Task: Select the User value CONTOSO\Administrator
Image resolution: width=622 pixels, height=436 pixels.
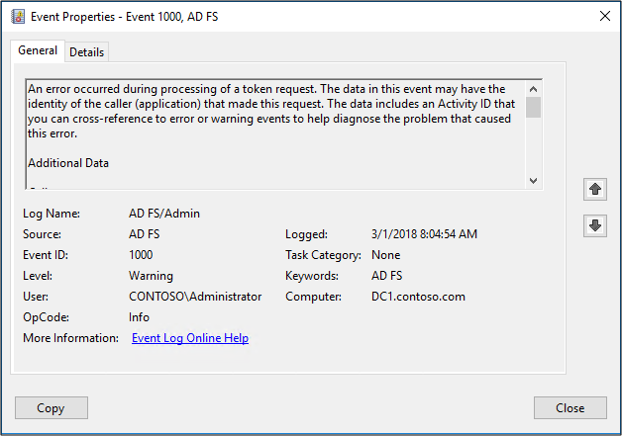Action: tap(195, 296)
